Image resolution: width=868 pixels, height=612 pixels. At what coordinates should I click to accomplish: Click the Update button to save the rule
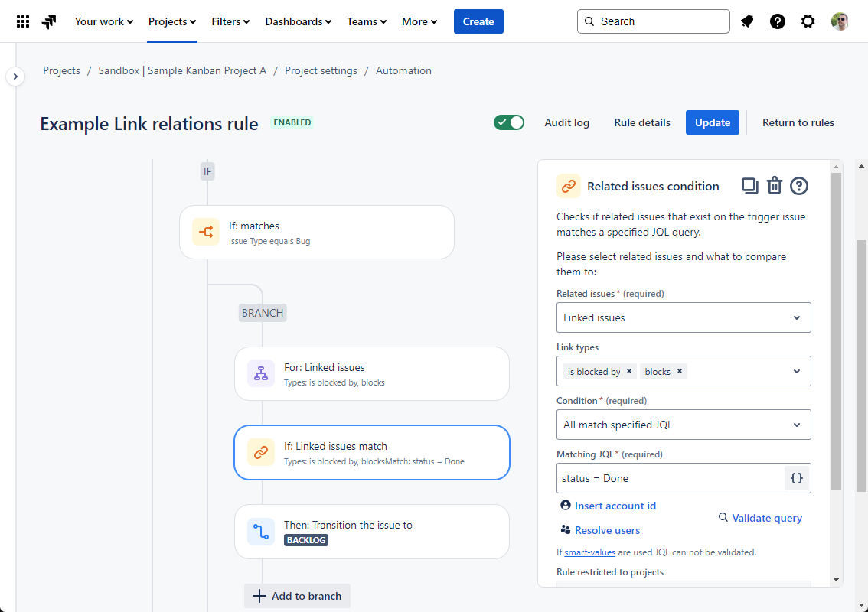tap(712, 122)
